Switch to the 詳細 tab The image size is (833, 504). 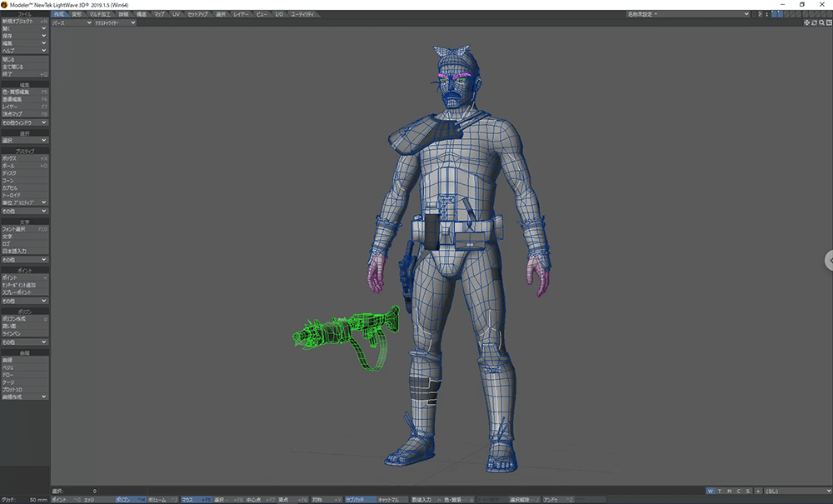124,14
